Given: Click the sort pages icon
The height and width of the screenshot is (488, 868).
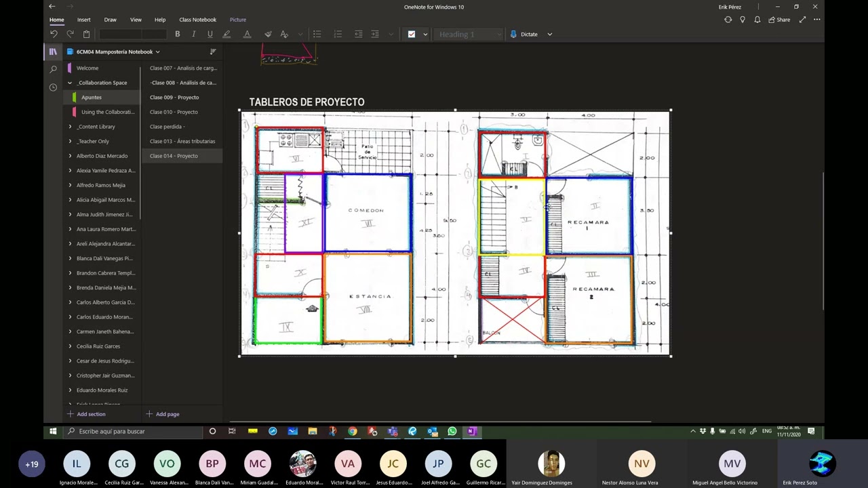Looking at the screenshot, I should [x=213, y=52].
